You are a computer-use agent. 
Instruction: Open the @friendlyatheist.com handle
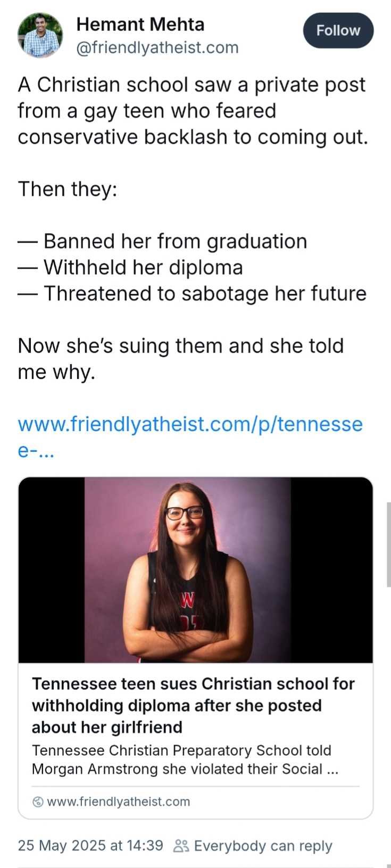pos(157,47)
